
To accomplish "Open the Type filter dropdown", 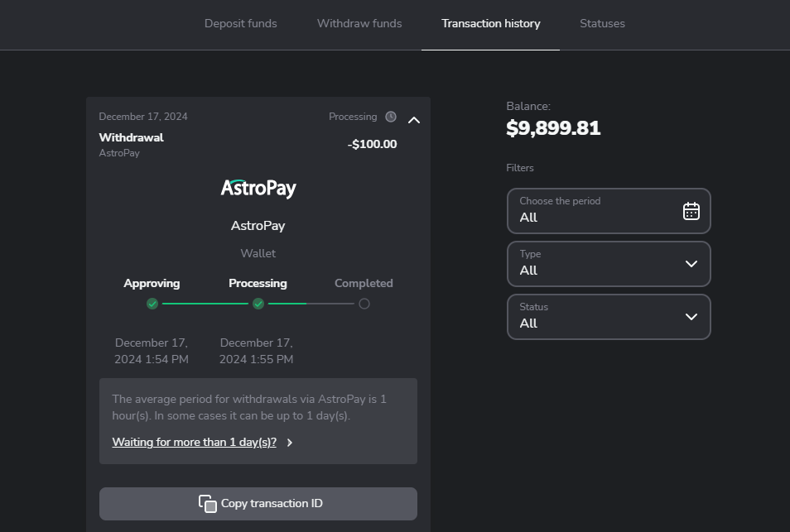I will [609, 264].
